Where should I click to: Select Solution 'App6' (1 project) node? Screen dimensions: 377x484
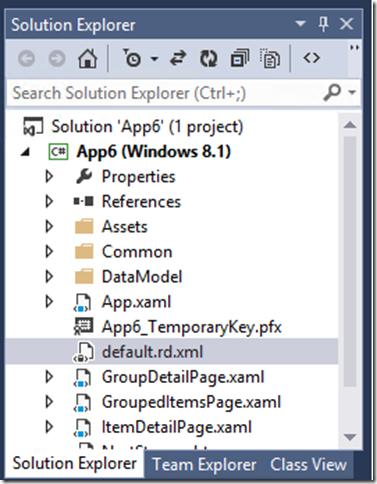pyautogui.click(x=147, y=127)
